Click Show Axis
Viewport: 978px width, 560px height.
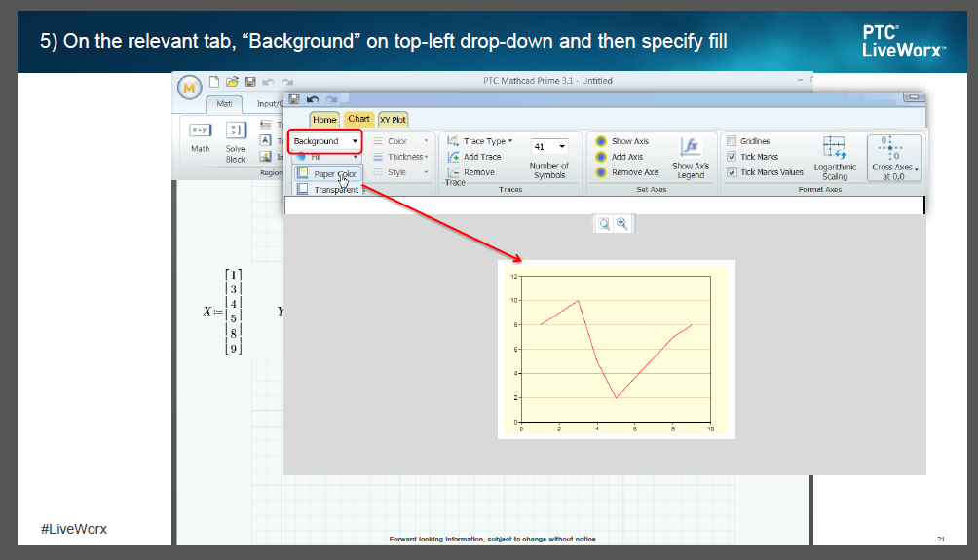(621, 141)
